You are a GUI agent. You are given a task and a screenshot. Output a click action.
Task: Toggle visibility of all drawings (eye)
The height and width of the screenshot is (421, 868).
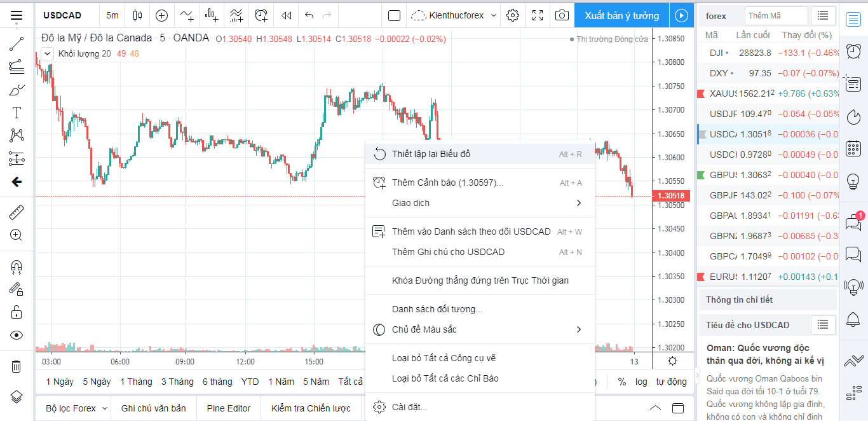[x=17, y=335]
